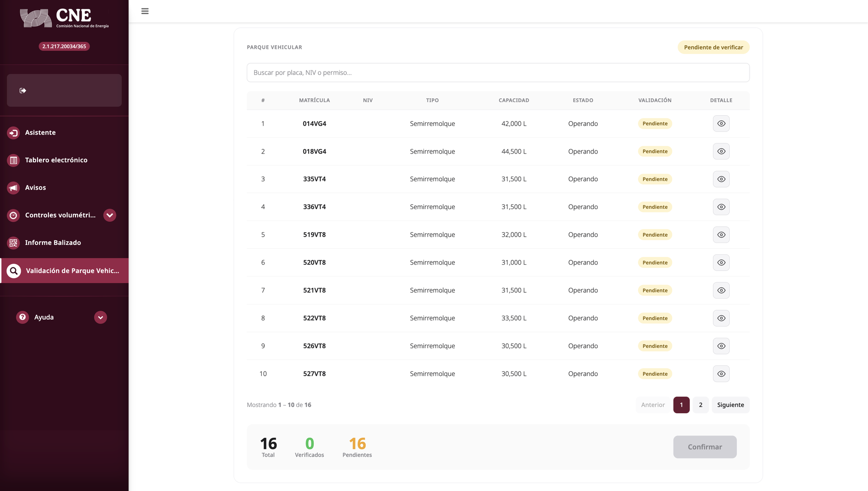Image resolution: width=868 pixels, height=491 pixels.
Task: Click the Siguiente pagination button
Action: pos(730,405)
